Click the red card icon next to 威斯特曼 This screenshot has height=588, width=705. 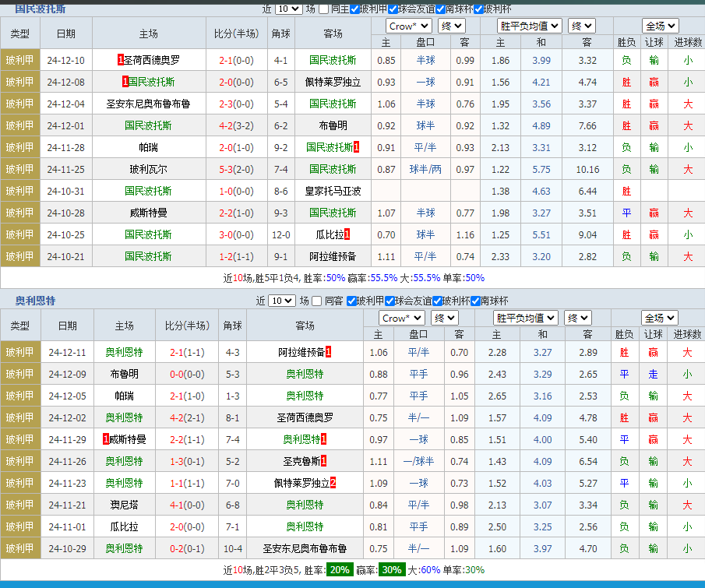(x=105, y=438)
